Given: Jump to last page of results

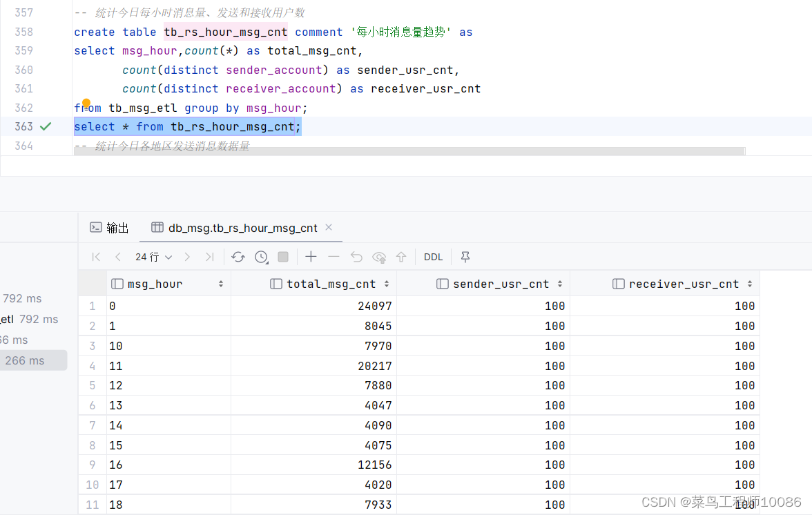Looking at the screenshot, I should [210, 257].
